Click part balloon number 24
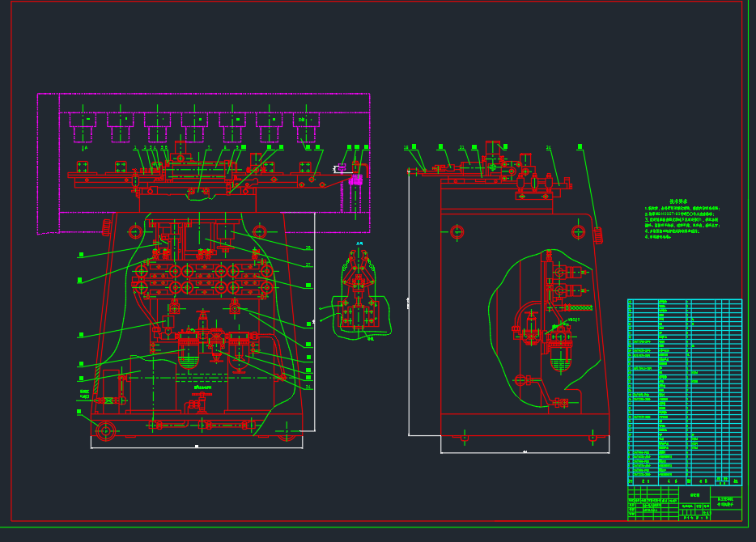 point(549,147)
